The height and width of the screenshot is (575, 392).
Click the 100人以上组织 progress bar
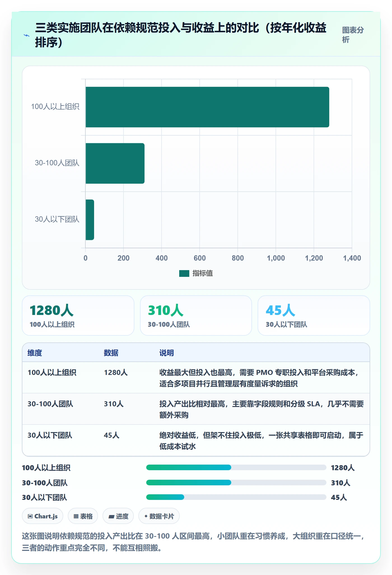click(236, 467)
